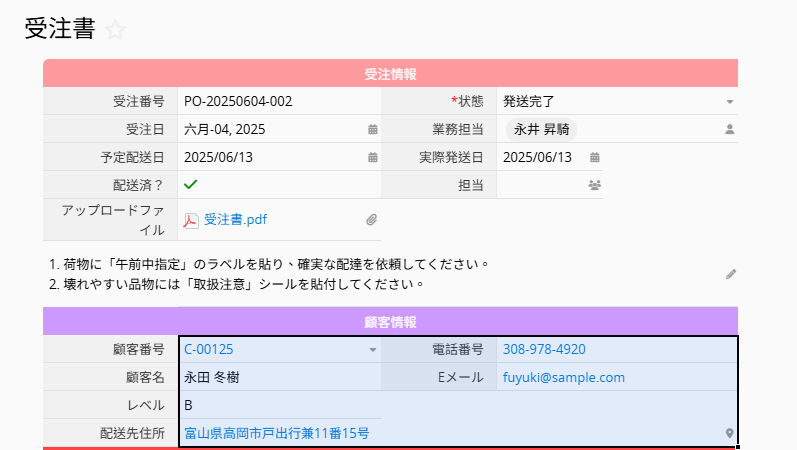Image resolution: width=797 pixels, height=450 pixels.
Task: Open 顧客番号 dropdown arrow
Action: pos(373,350)
